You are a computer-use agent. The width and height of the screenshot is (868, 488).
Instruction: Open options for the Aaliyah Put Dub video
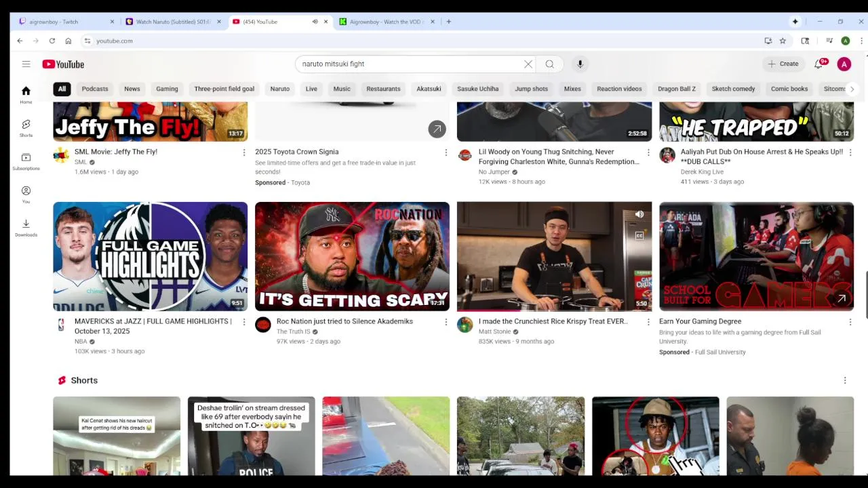pyautogui.click(x=850, y=152)
